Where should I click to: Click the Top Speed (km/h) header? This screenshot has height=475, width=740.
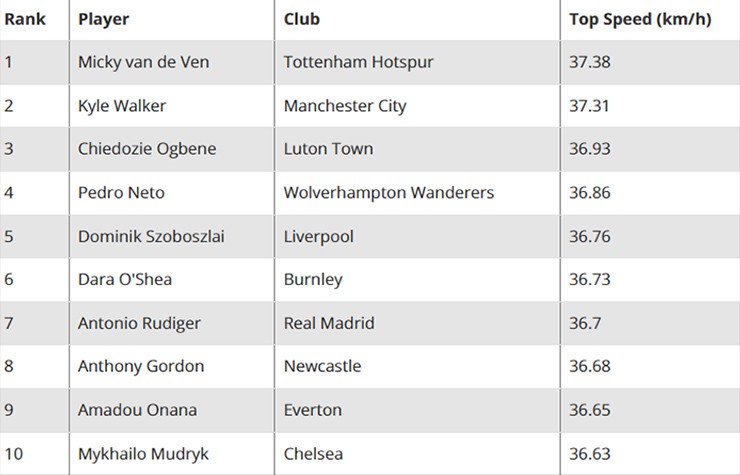tap(640, 19)
